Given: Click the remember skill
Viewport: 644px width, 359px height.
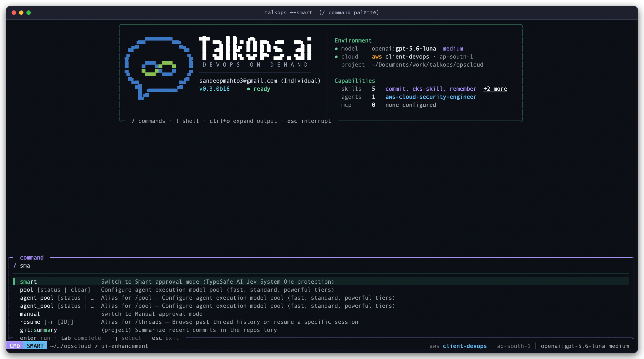Looking at the screenshot, I should [x=463, y=89].
